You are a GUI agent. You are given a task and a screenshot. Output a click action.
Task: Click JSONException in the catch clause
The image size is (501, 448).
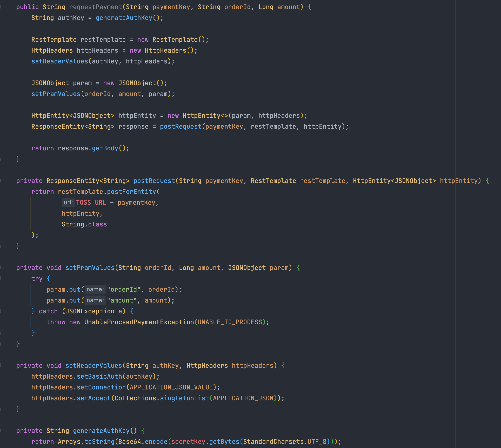(x=90, y=311)
